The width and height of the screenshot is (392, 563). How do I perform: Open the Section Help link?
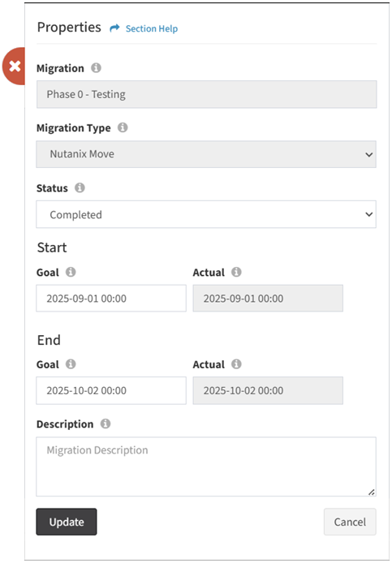click(152, 28)
